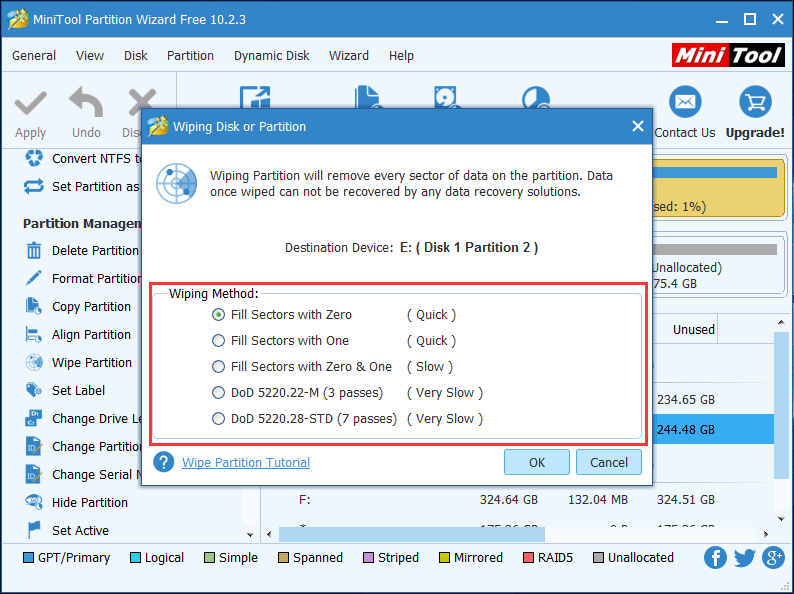The height and width of the screenshot is (594, 794).
Task: Click Wipe Partition in the sidebar
Action: coord(92,363)
